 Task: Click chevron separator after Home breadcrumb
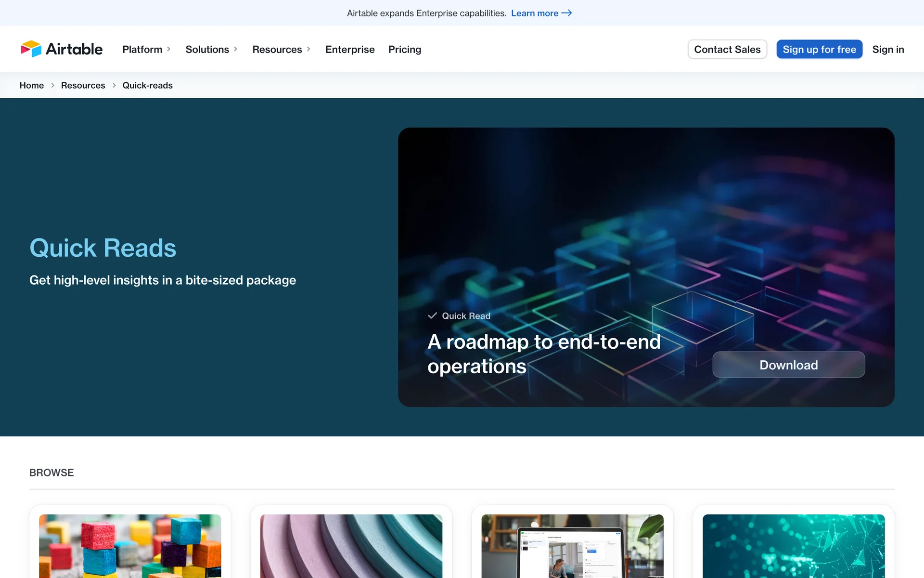(x=52, y=85)
